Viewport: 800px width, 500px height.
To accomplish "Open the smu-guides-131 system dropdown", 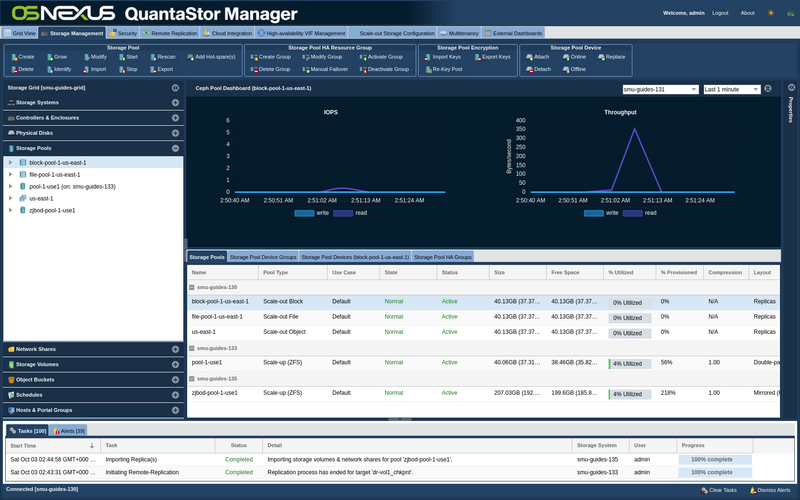I will 660,89.
